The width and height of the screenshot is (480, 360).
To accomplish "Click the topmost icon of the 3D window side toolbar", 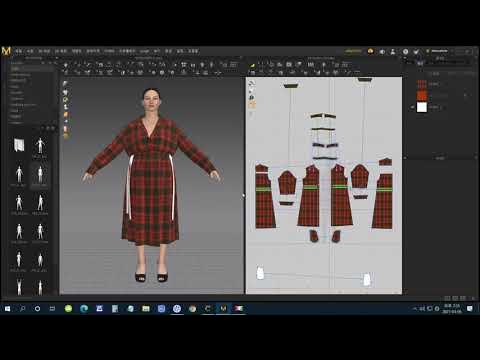I will click(65, 83).
